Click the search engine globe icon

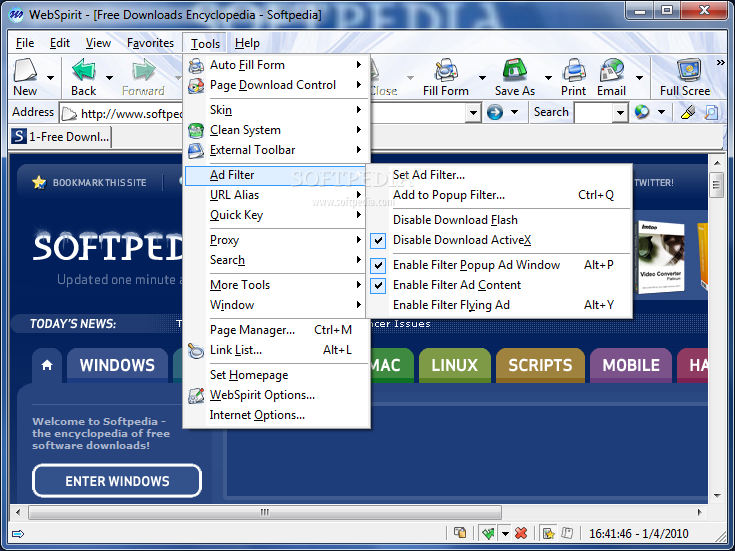coord(642,112)
